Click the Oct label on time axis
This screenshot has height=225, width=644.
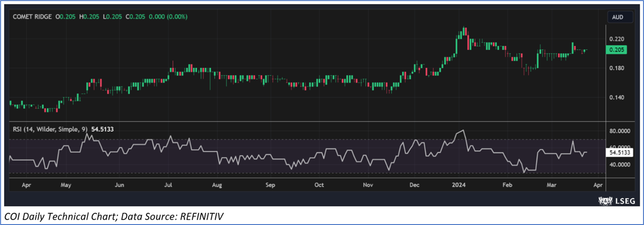[x=319, y=185]
